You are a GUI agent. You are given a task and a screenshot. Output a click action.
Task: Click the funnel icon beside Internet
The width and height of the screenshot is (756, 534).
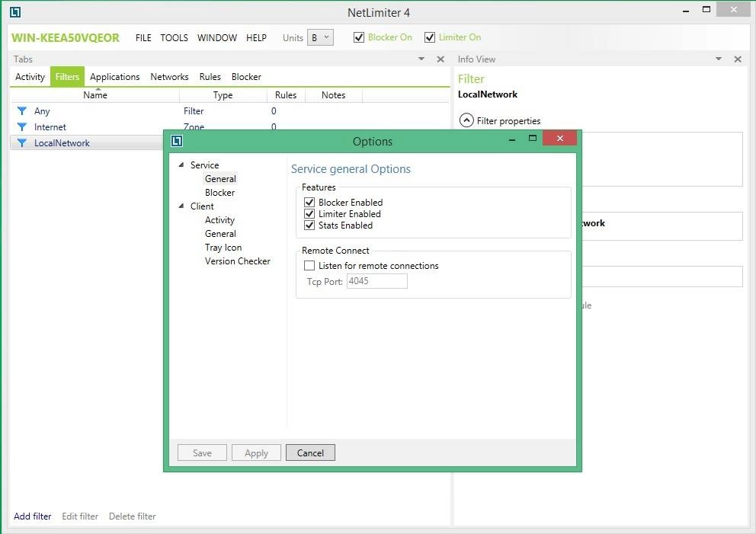coord(21,126)
